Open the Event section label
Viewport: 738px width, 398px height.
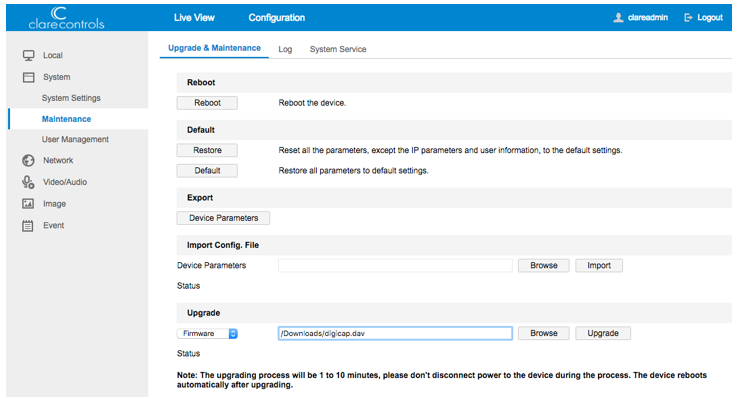pyautogui.click(x=54, y=226)
